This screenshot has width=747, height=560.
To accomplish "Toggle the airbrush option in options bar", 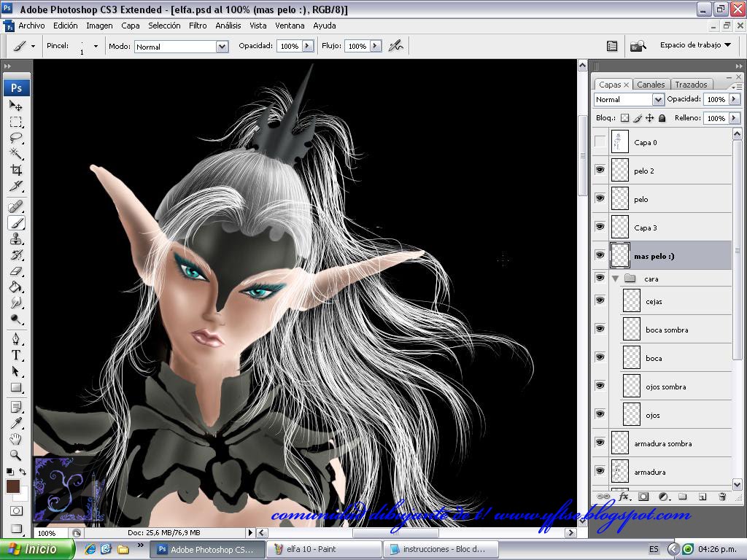I will tap(395, 46).
